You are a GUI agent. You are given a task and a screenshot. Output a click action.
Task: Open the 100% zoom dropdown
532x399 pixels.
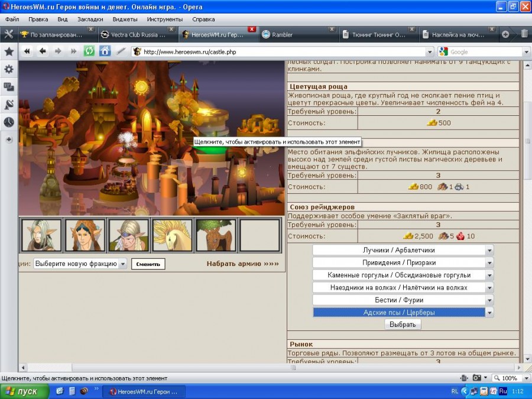click(527, 378)
